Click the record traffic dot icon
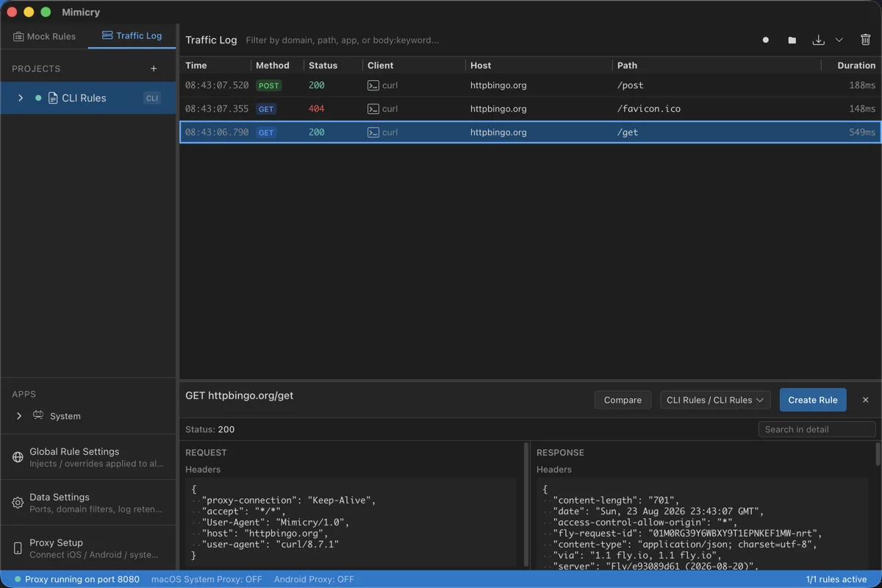 tap(766, 40)
